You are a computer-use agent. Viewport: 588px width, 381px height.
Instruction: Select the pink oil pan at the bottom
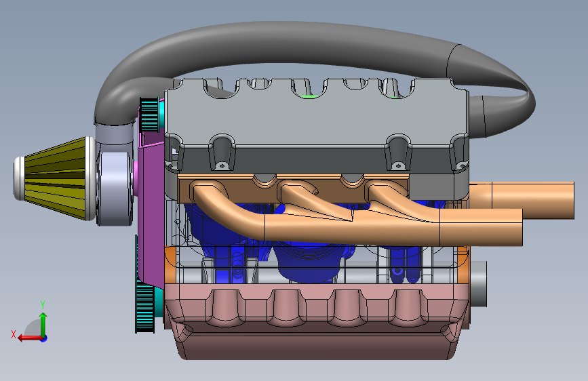(x=316, y=323)
